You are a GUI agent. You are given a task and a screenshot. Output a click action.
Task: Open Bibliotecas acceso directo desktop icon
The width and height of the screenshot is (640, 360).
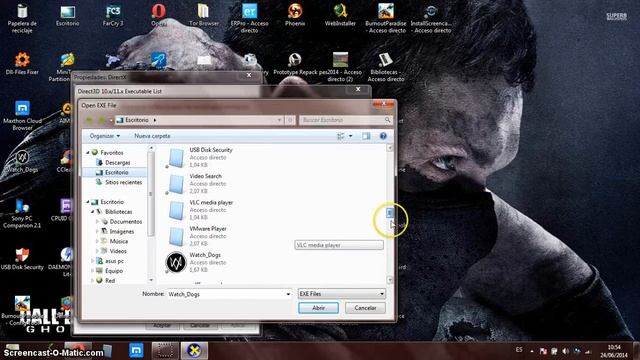[x=386, y=67]
